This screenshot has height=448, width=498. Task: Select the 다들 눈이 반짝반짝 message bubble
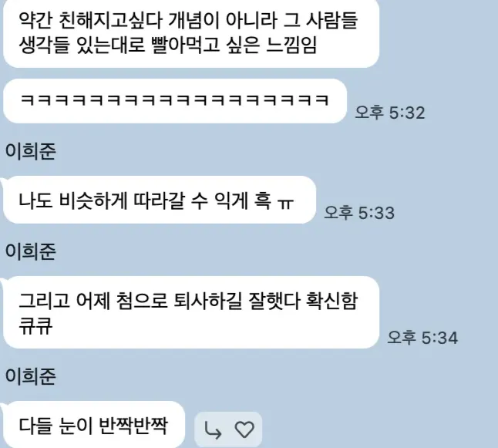pos(94,425)
